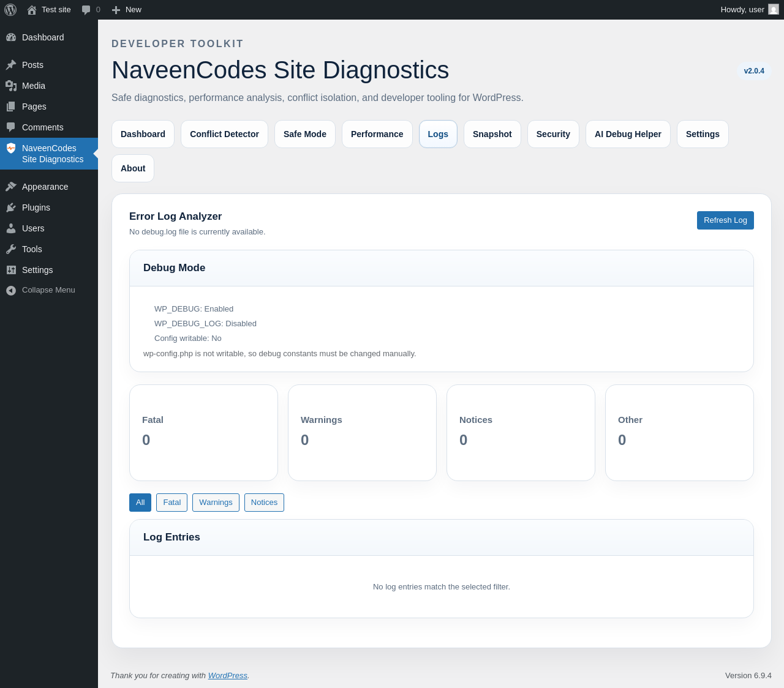Filter log entries by Notices
The width and height of the screenshot is (784, 688).
click(x=264, y=503)
